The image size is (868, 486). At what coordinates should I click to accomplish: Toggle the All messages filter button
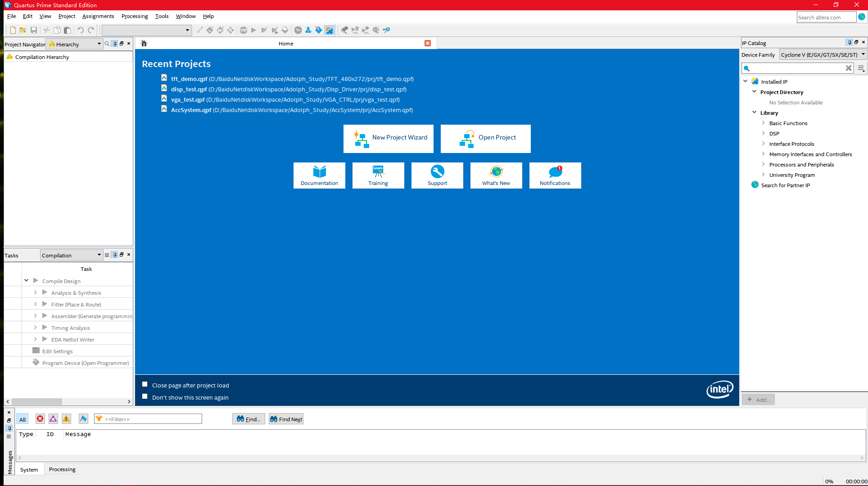tap(23, 419)
